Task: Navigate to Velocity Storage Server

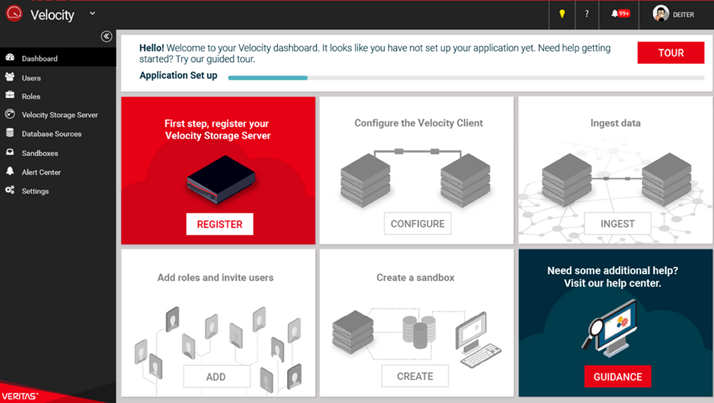Action: (58, 115)
